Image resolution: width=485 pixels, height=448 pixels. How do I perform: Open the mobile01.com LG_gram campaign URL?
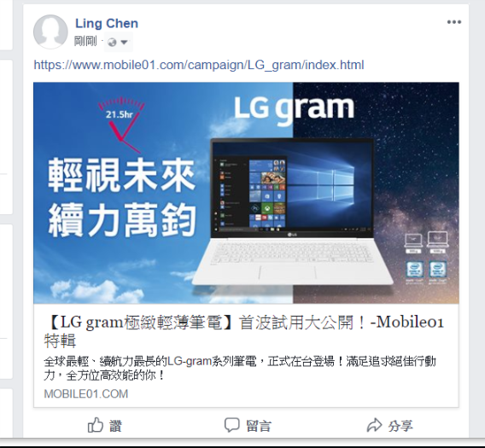pyautogui.click(x=199, y=65)
